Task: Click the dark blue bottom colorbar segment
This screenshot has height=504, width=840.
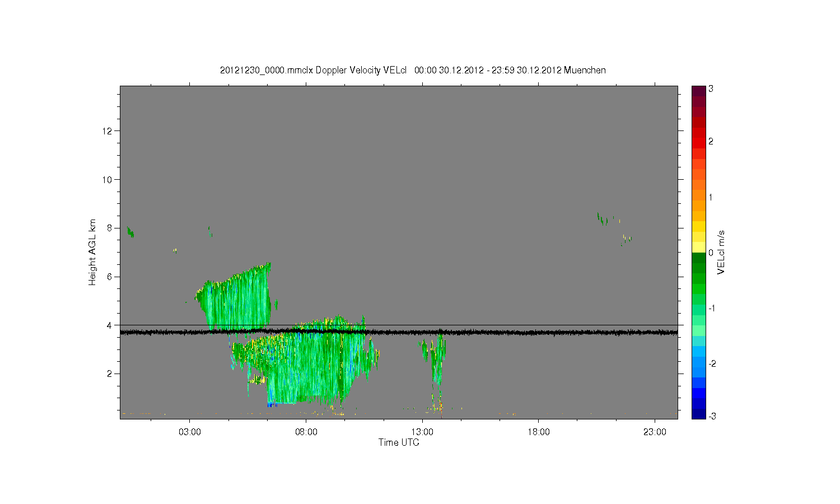Action: (698, 414)
